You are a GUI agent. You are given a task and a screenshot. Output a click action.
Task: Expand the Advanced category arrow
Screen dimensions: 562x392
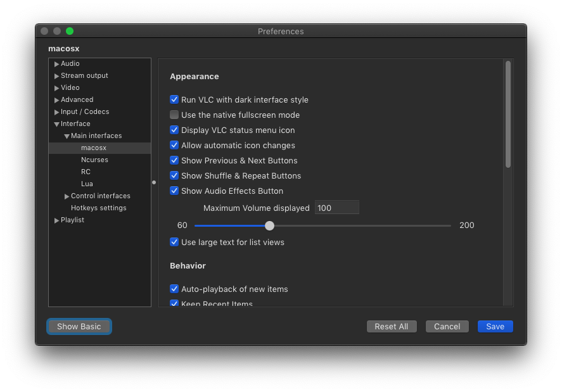(56, 100)
